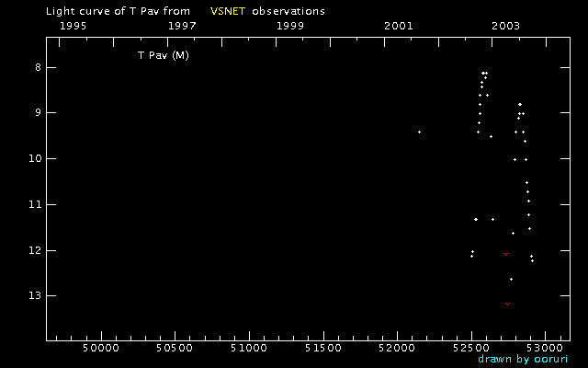Click the 51500 Julian date label
Screen dimensions: 588x368
coord(323,348)
